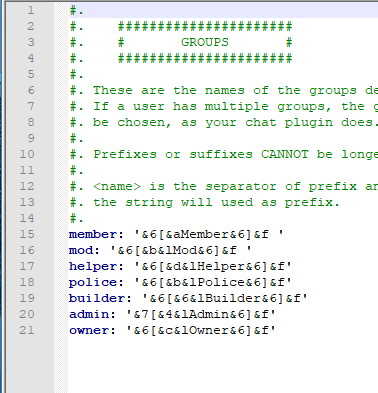Place cursor on highlighted line 1 comment
This screenshot has width=378, height=393.
click(x=77, y=10)
